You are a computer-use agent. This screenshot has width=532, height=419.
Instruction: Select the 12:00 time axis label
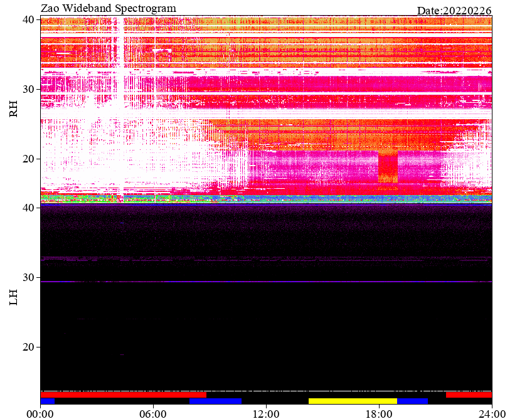tap(267, 414)
